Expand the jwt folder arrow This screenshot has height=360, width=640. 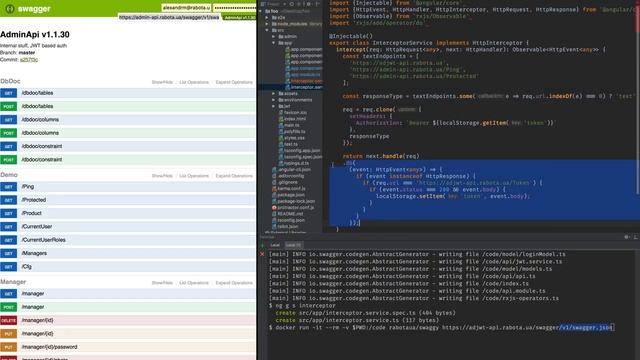coord(273,106)
